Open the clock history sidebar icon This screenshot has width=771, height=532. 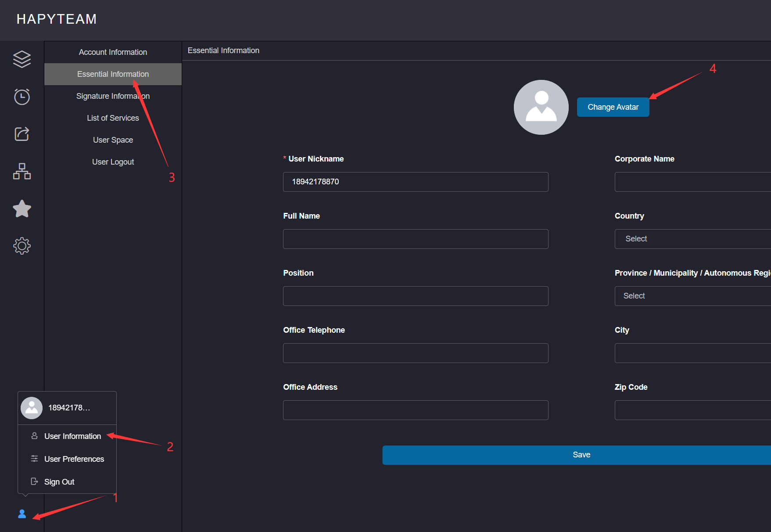click(22, 97)
